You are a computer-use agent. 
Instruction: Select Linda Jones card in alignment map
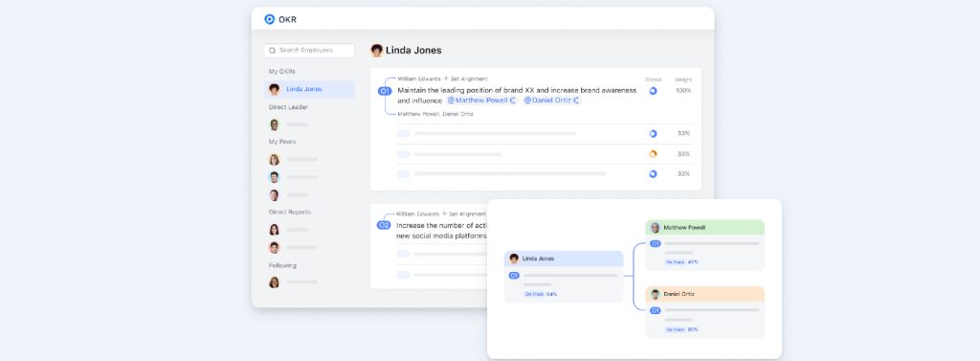click(x=564, y=277)
